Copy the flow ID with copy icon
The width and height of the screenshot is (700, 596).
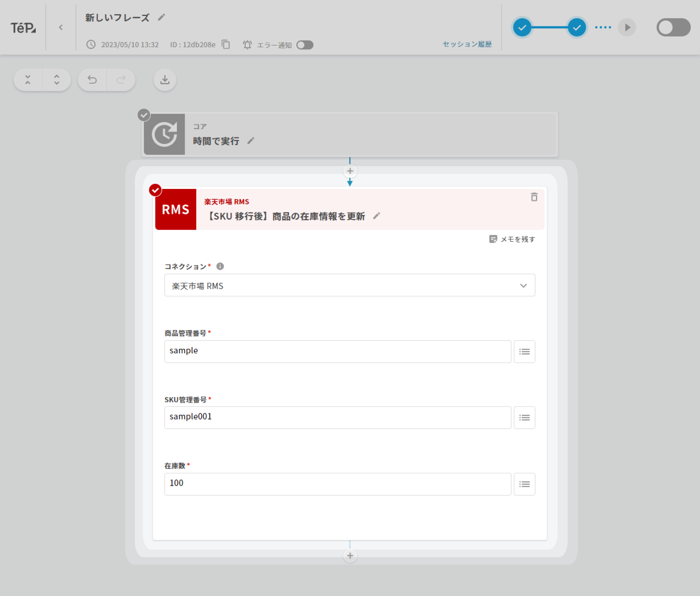click(226, 45)
